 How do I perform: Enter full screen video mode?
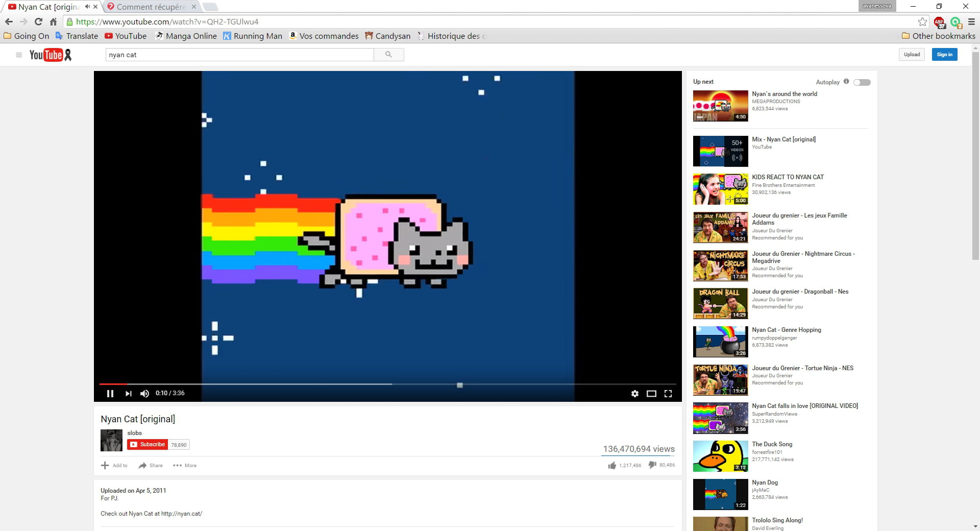(x=668, y=394)
